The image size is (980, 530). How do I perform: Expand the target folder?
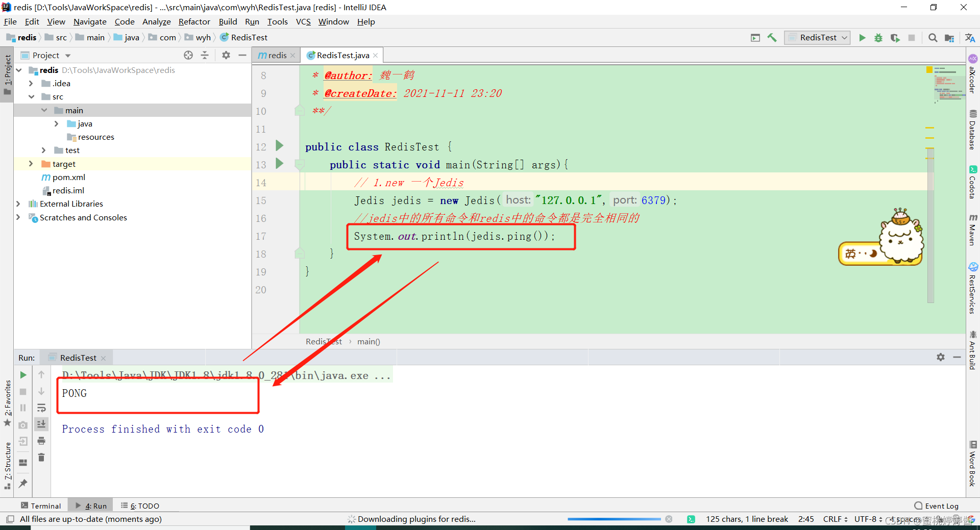31,164
